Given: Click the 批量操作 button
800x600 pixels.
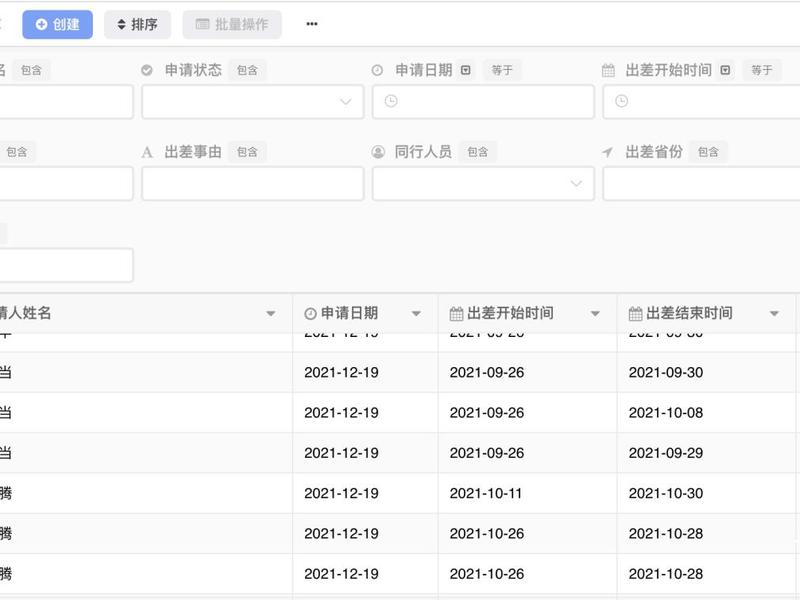Looking at the screenshot, I should [x=232, y=24].
